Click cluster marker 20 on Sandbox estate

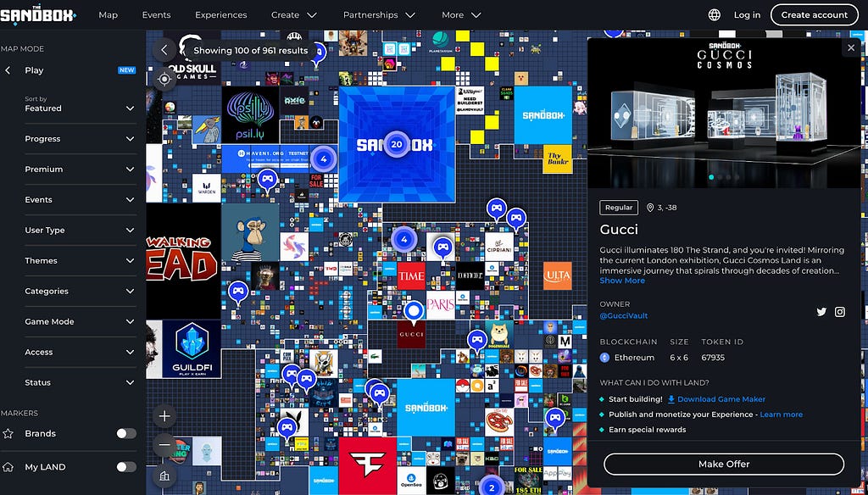click(x=397, y=144)
